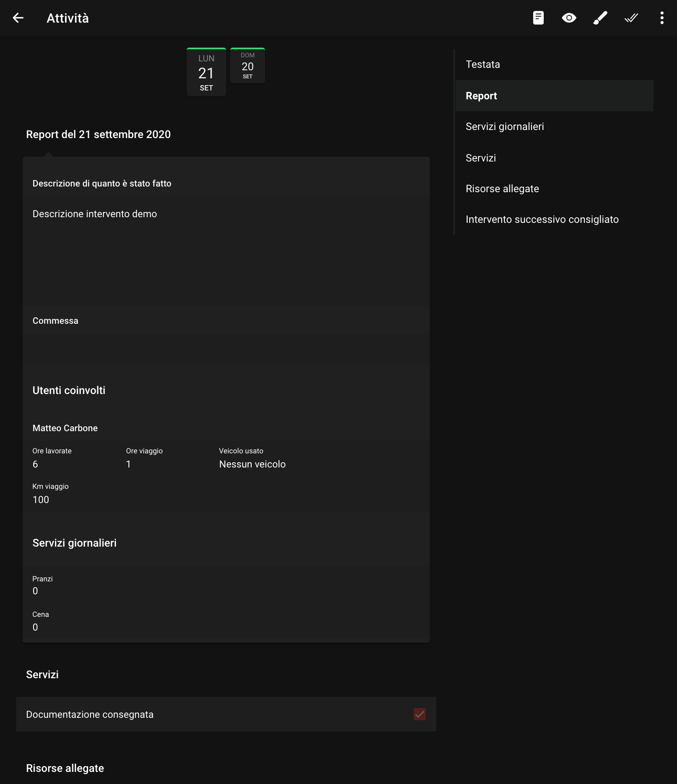
Task: Open Intervento successivo consigliato section link
Action: click(x=554, y=220)
